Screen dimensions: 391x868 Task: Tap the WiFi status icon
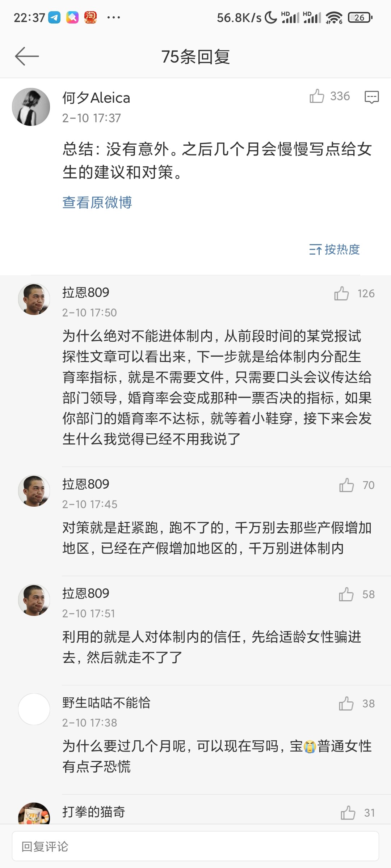tap(334, 17)
